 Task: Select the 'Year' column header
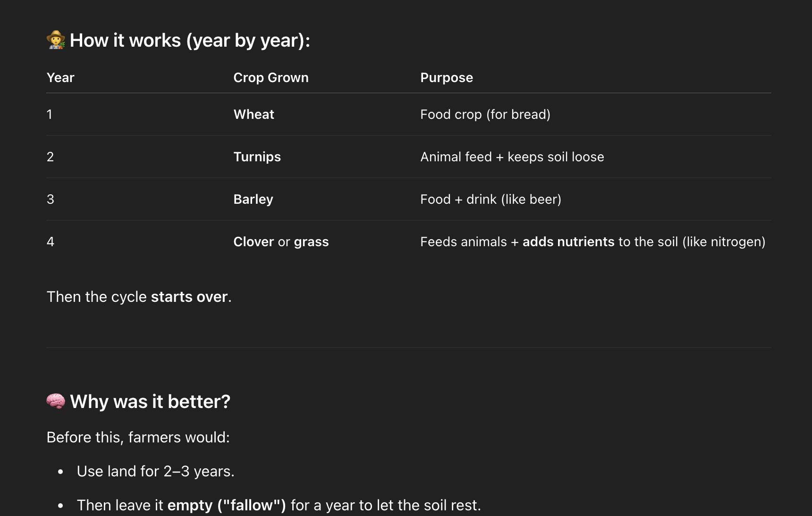click(60, 77)
